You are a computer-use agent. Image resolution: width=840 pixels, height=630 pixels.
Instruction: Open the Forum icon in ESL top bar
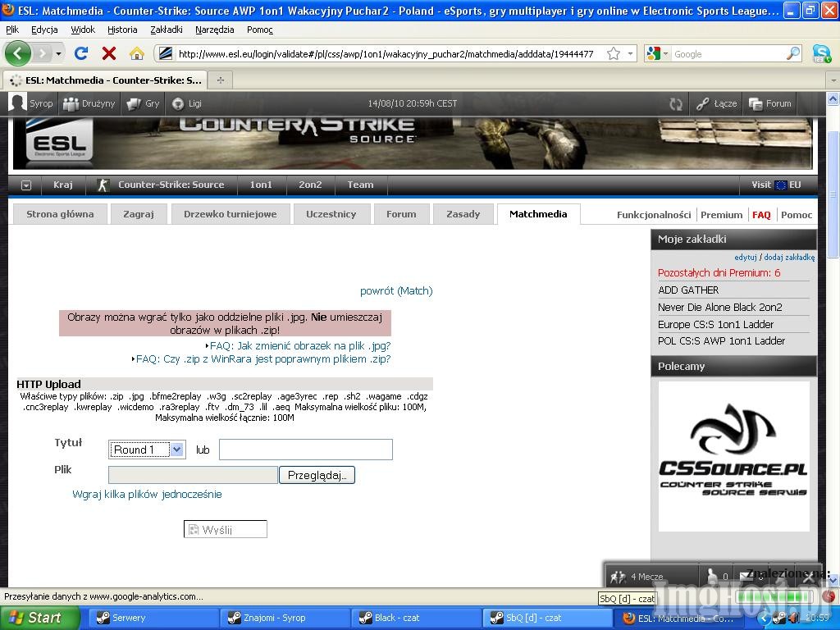coord(756,104)
